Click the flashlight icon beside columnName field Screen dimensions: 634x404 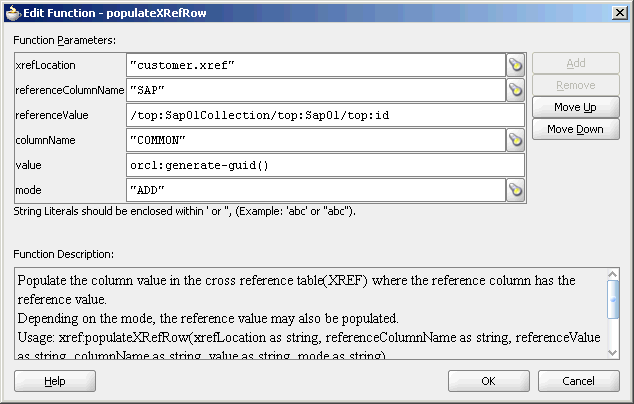pos(516,140)
